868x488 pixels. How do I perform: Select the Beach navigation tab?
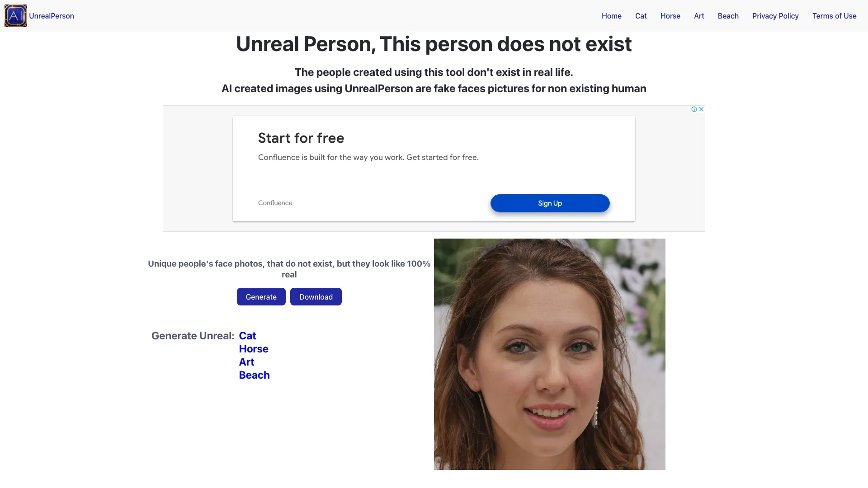(x=728, y=16)
